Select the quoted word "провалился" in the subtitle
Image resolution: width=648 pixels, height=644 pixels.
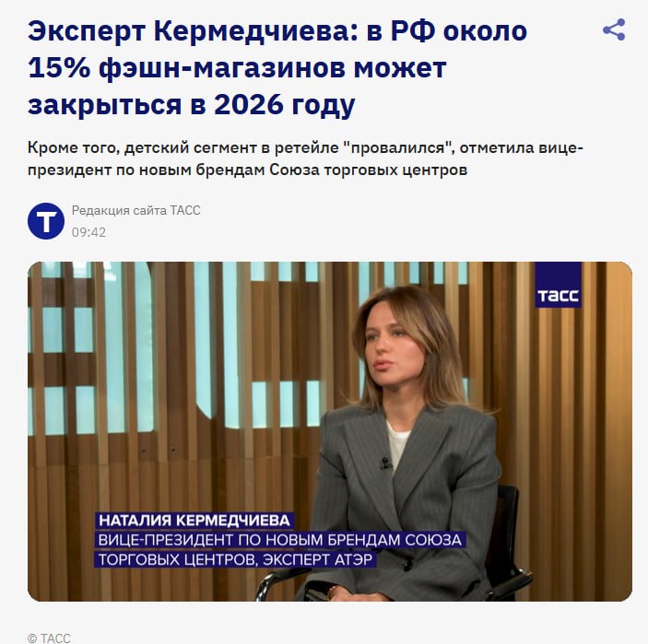click(396, 148)
